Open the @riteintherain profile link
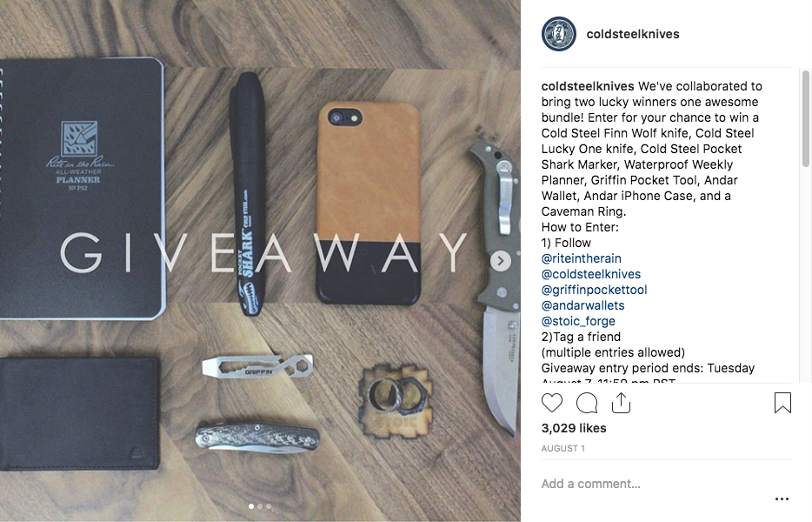812x522 pixels. 581,258
